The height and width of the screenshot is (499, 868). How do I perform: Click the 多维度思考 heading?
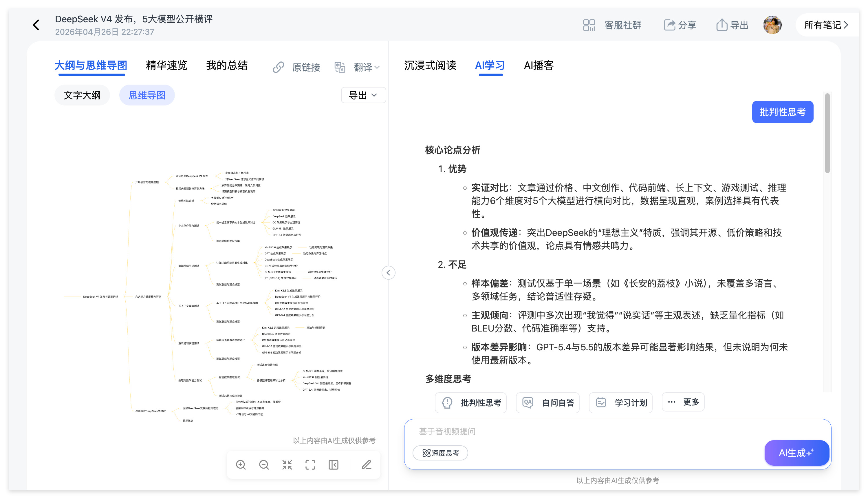(448, 379)
